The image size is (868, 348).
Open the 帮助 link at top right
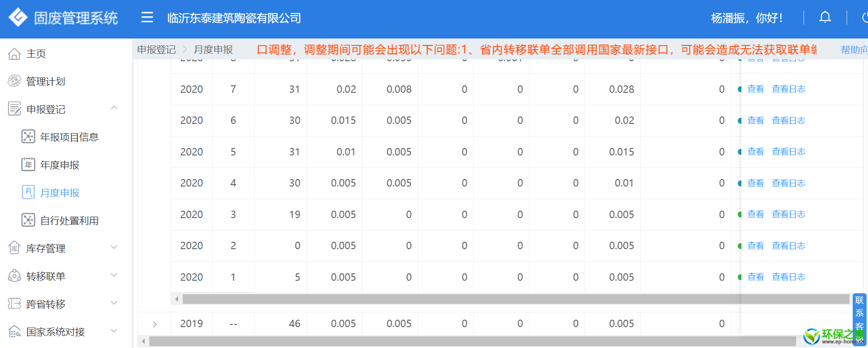(854, 50)
